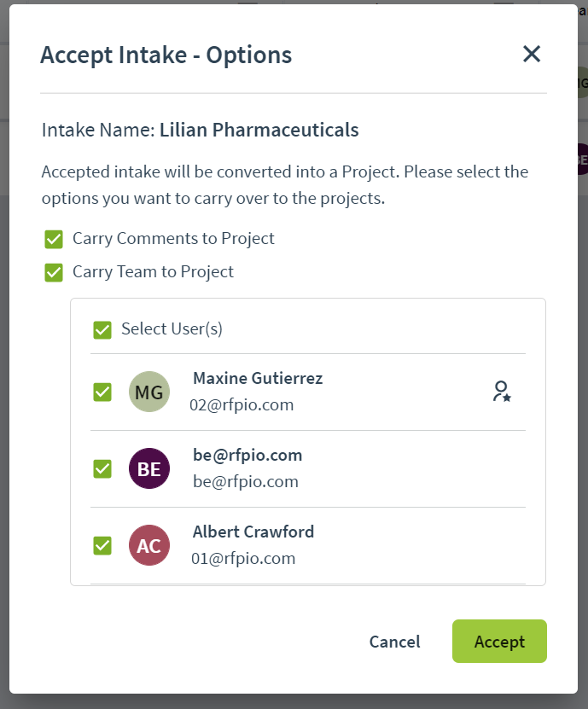
Task: Click the Cancel button
Action: [x=394, y=642]
